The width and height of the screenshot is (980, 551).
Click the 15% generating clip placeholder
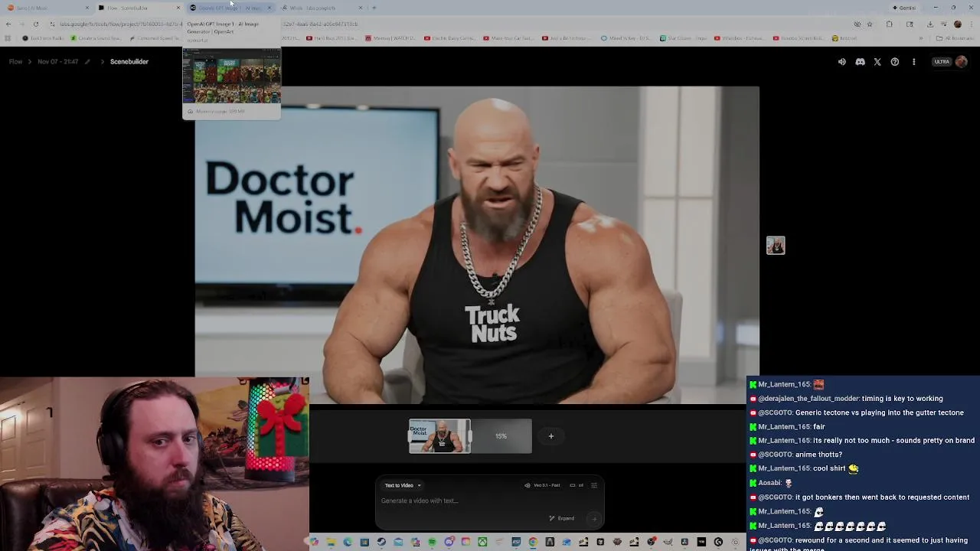tap(501, 436)
